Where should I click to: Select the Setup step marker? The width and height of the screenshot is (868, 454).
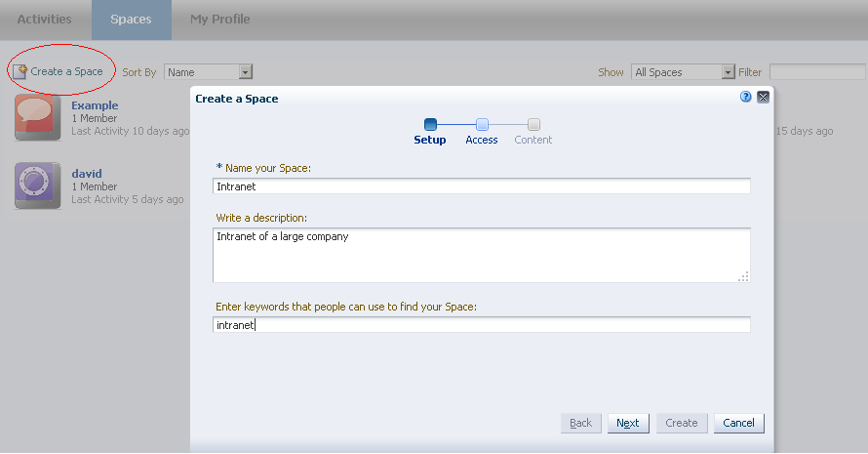430,125
